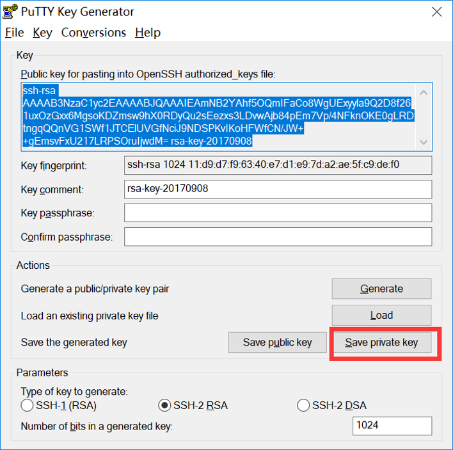Select the SSH-1 (RSA) key type
The width and height of the screenshot is (453, 450).
click(x=59, y=405)
